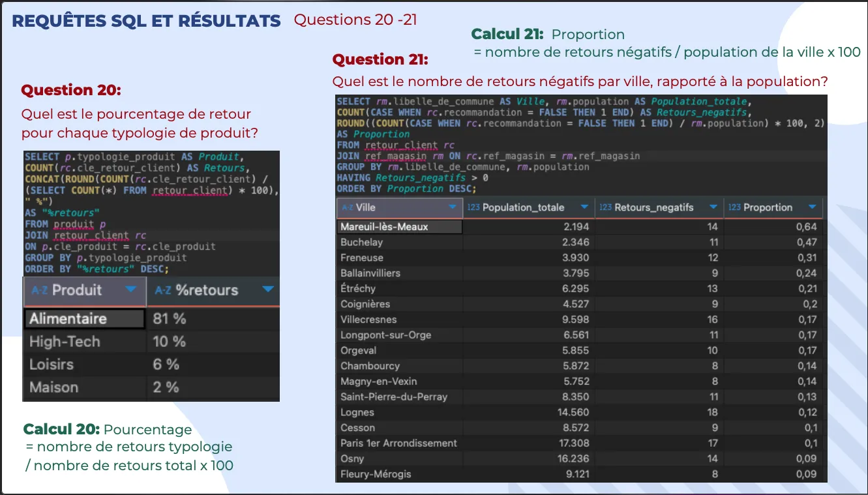This screenshot has height=495, width=868.
Task: Click the Calcul 20 label
Action: tap(61, 429)
